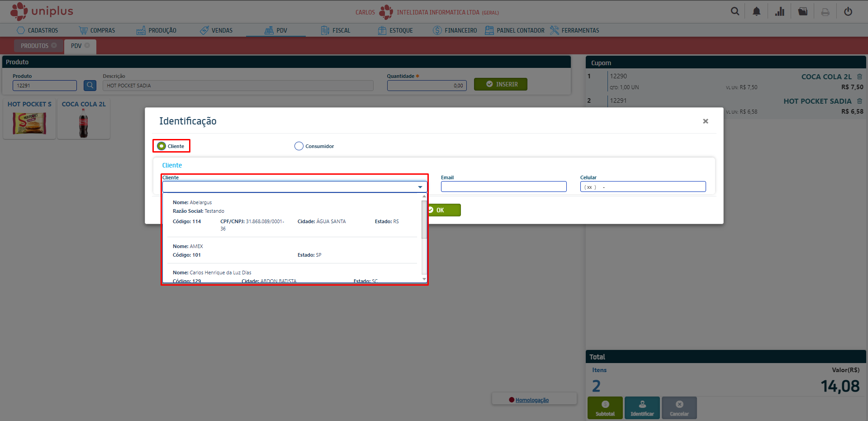This screenshot has height=421, width=868.
Task: Click the printer icon in header
Action: coord(825,12)
